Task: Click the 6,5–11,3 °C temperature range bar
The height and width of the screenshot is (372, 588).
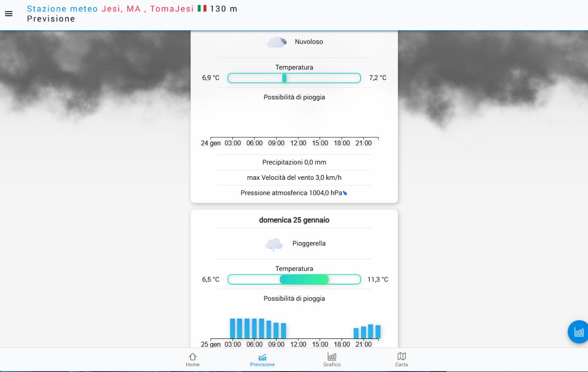Action: 294,280
